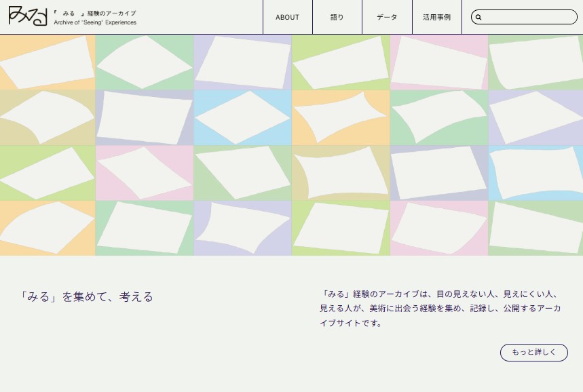
Task: Open the pink tile in the bottom row
Action: coord(439,228)
